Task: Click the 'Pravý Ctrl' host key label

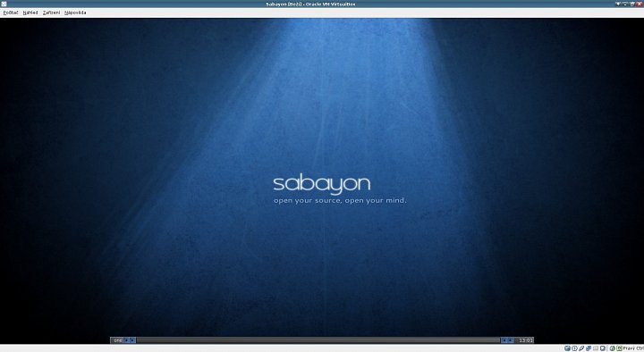Action: click(x=633, y=348)
